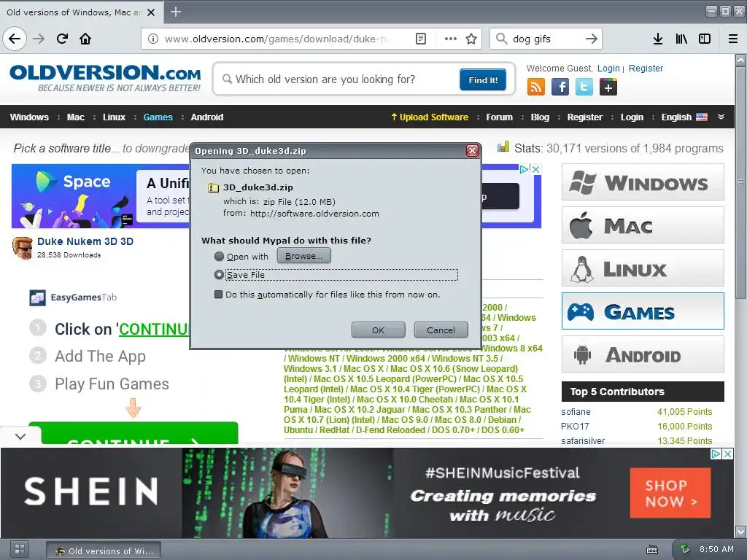This screenshot has height=560, width=747.
Task: Open page actions three-dot menu
Action: pyautogui.click(x=450, y=39)
